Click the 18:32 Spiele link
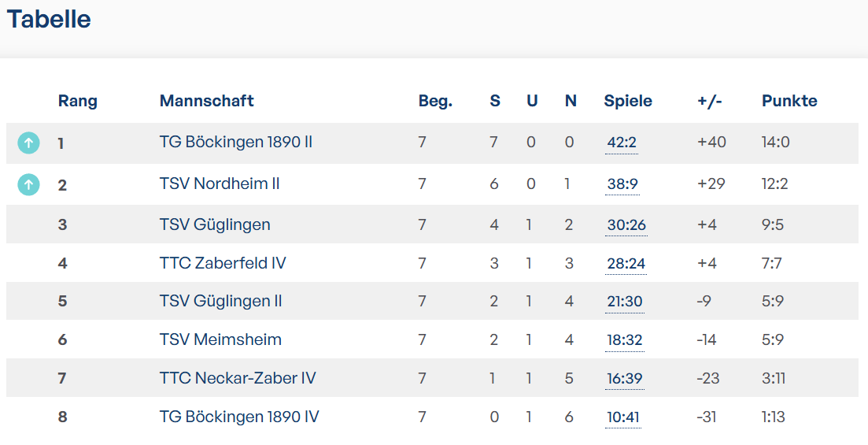 (625, 340)
